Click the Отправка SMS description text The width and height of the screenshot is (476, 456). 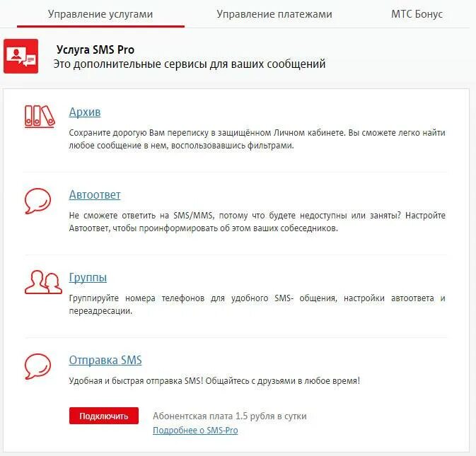point(214,381)
